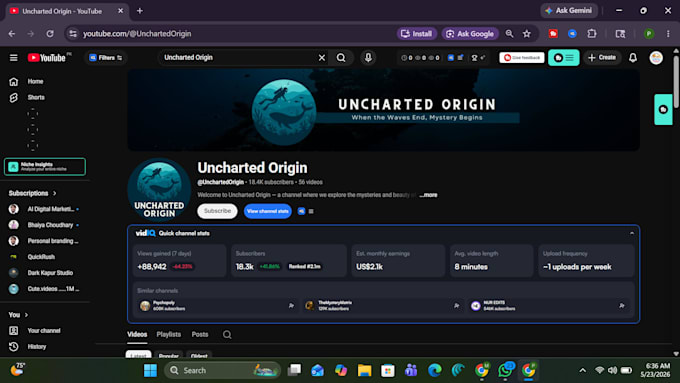Open the small vidIQ icon beside View channel stats
The image size is (680, 383).
[x=301, y=211]
